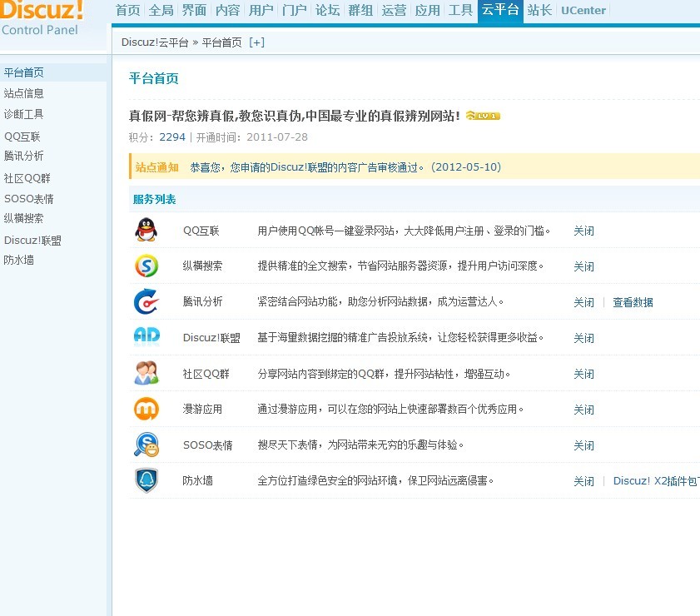Open QQ互联 in the sidebar
This screenshot has width=700, height=616.
[x=22, y=137]
